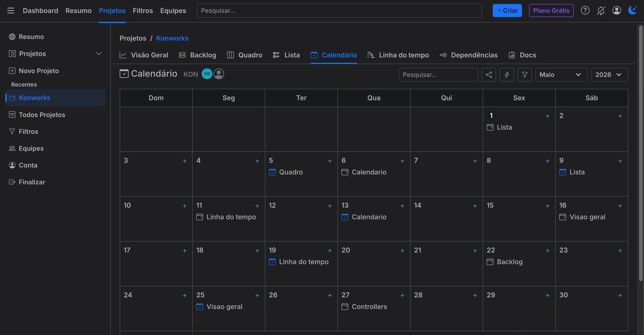Image resolution: width=644 pixels, height=335 pixels.
Task: Add an item on day 1
Action: tap(547, 116)
